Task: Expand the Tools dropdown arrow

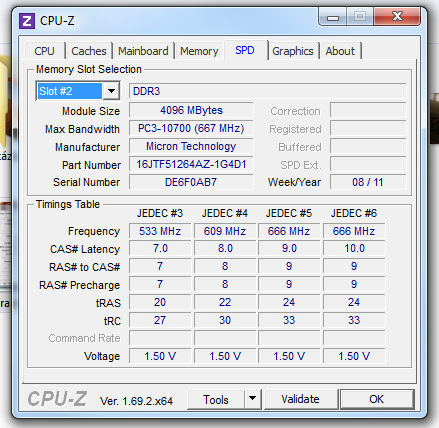Action: pos(253,398)
